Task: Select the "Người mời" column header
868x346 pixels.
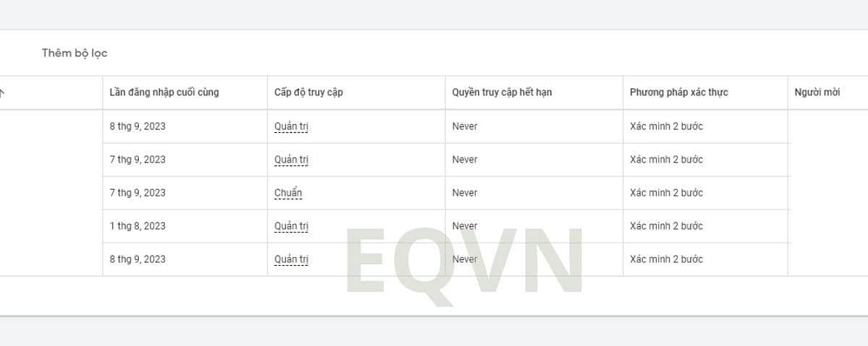Action: (817, 92)
